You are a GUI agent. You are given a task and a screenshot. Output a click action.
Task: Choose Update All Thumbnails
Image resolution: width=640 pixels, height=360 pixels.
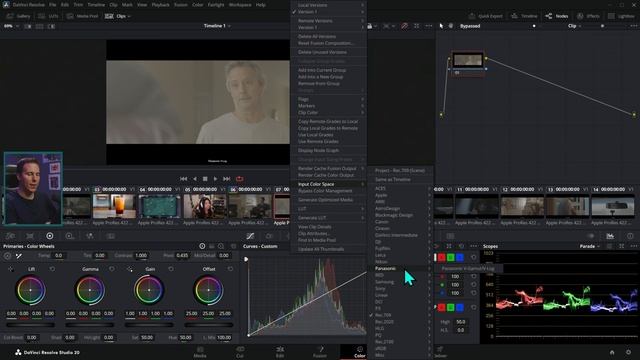(x=330, y=249)
